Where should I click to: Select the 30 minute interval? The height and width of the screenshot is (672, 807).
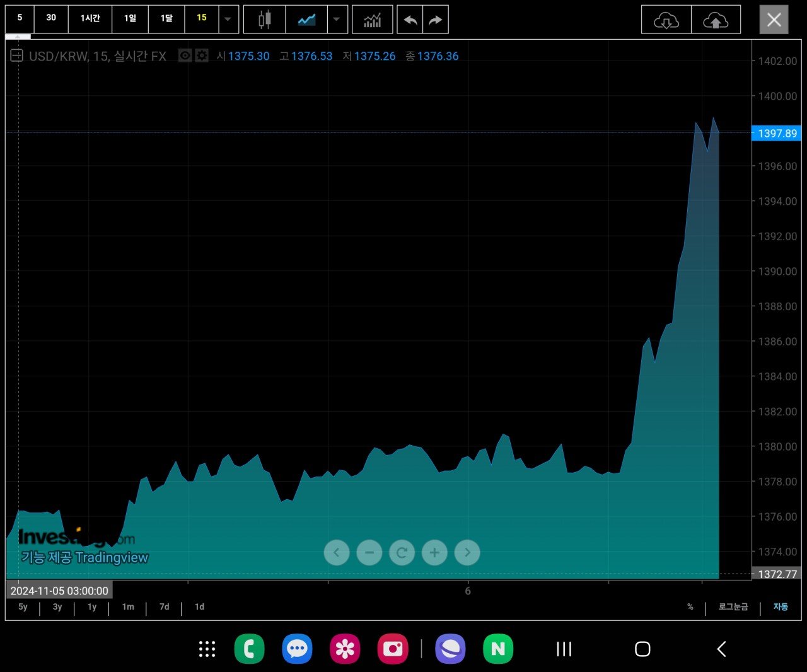coord(51,18)
